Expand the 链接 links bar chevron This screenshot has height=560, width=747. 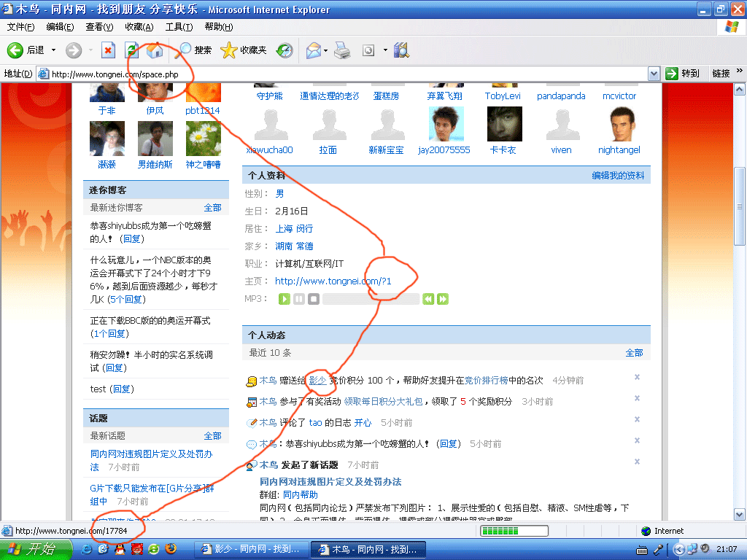click(740, 71)
